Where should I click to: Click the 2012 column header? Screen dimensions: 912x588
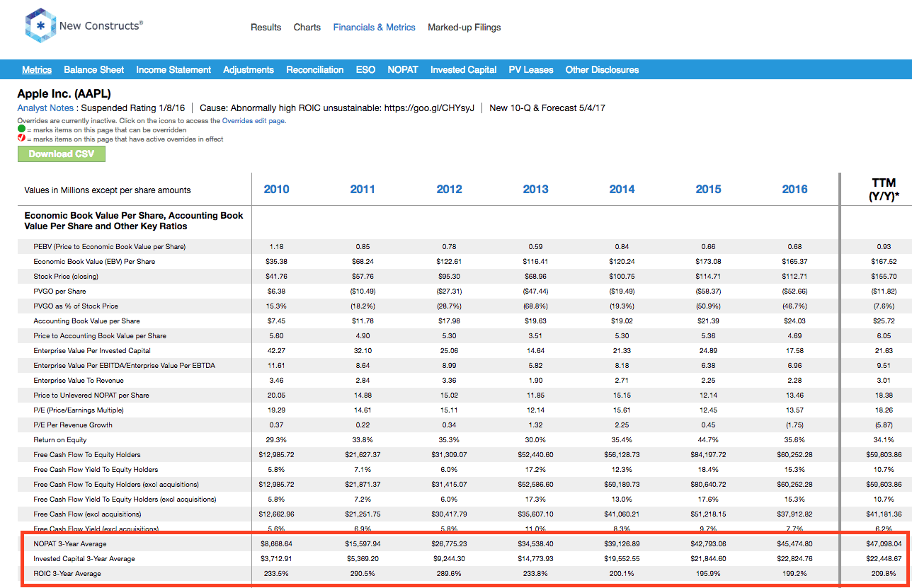(x=449, y=189)
